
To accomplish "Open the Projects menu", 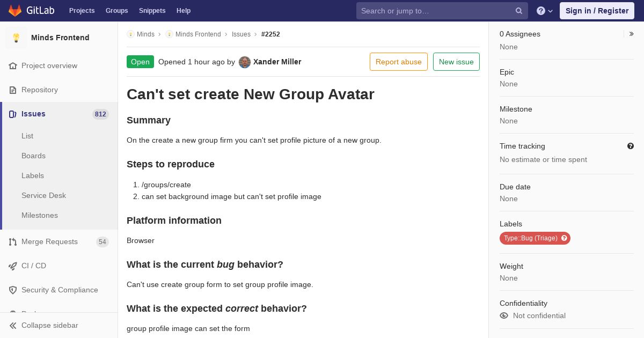I will (x=82, y=11).
